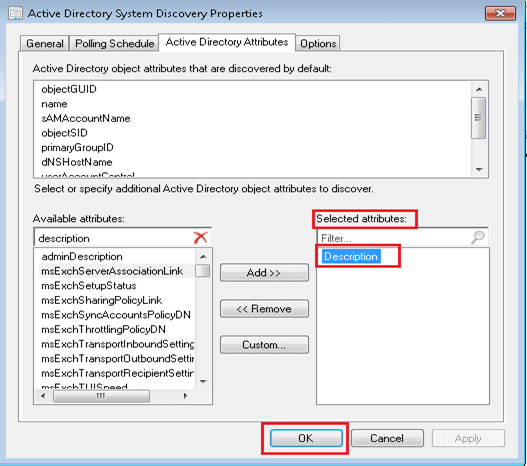Open the Custom... attribute dialog
527x466 pixels.
pyautogui.click(x=264, y=345)
